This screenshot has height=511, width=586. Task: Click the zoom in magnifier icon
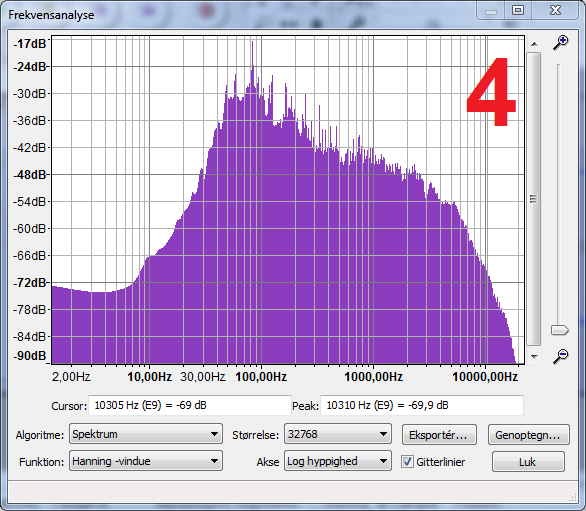pos(561,43)
